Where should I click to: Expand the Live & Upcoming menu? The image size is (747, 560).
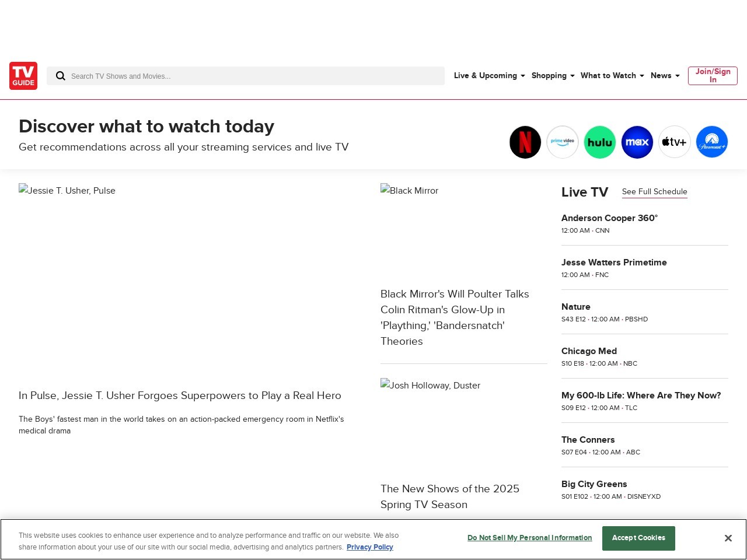point(490,76)
